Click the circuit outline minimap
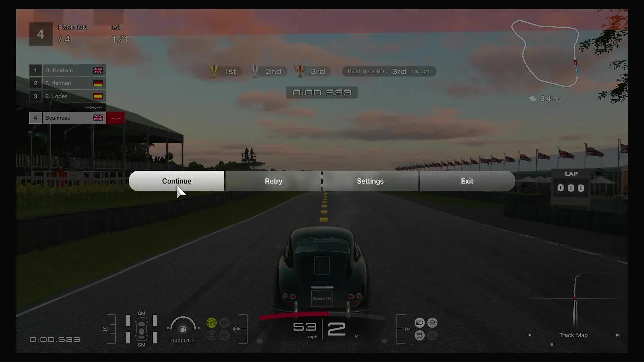Screen dimensions: 644x362 (545, 53)
